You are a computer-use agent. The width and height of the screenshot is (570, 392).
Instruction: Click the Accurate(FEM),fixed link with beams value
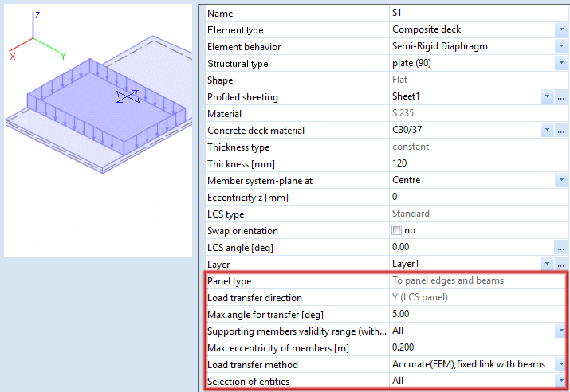click(469, 363)
